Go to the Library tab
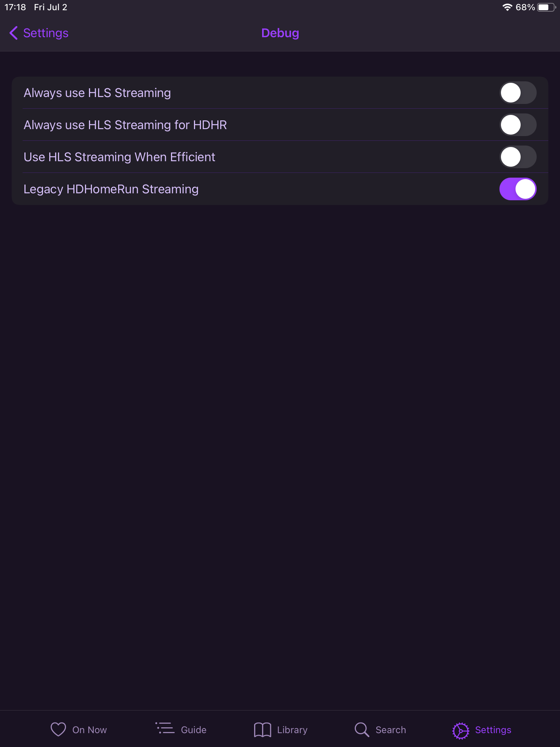This screenshot has height=747, width=560. (292, 730)
